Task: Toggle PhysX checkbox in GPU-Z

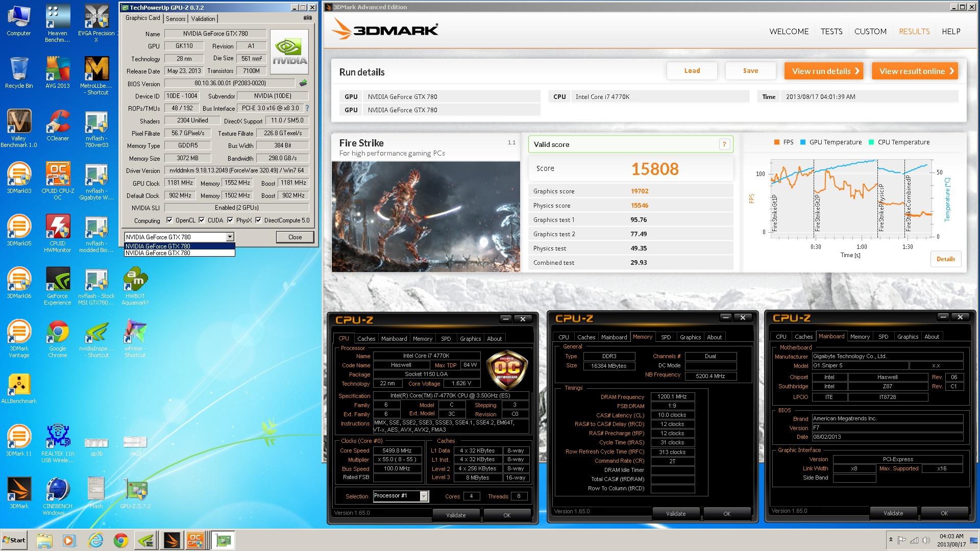Action: coord(230,220)
